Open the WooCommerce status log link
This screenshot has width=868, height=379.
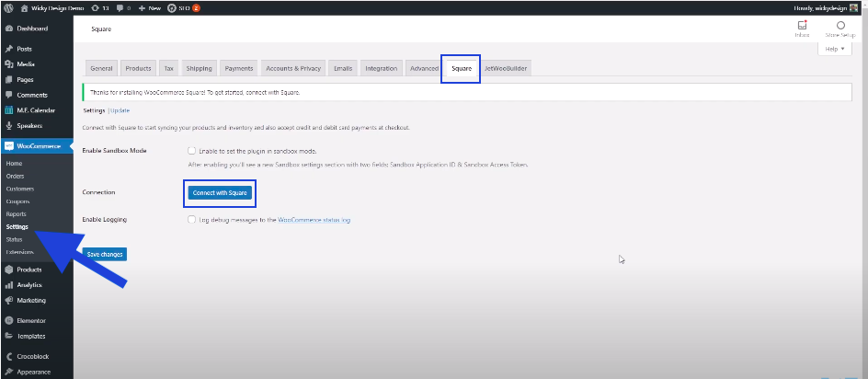(x=314, y=220)
